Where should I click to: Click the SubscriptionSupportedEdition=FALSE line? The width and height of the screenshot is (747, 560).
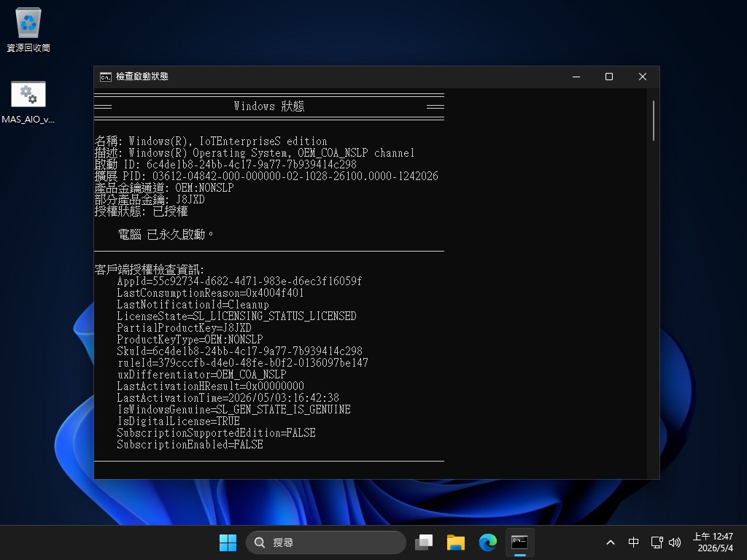tap(216, 433)
